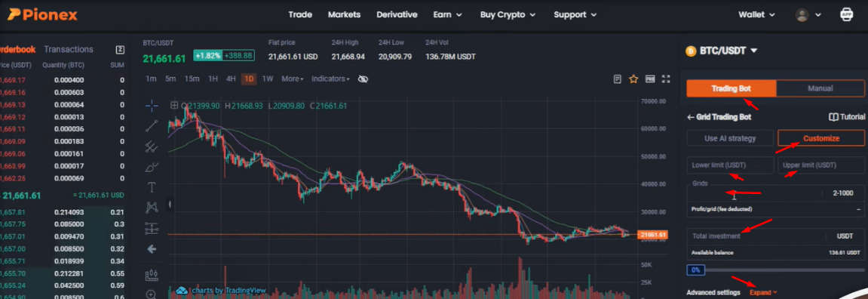This screenshot has width=868, height=299.
Task: Open the Indicators dropdown
Action: [330, 79]
